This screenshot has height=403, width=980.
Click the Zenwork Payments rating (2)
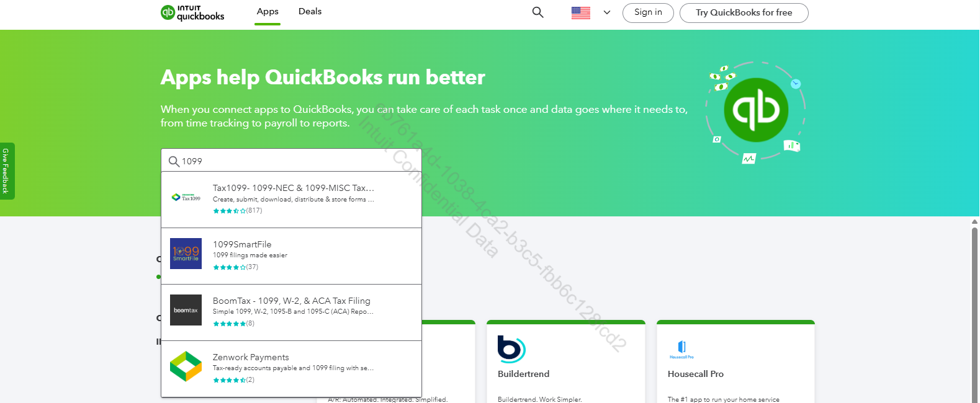233,380
